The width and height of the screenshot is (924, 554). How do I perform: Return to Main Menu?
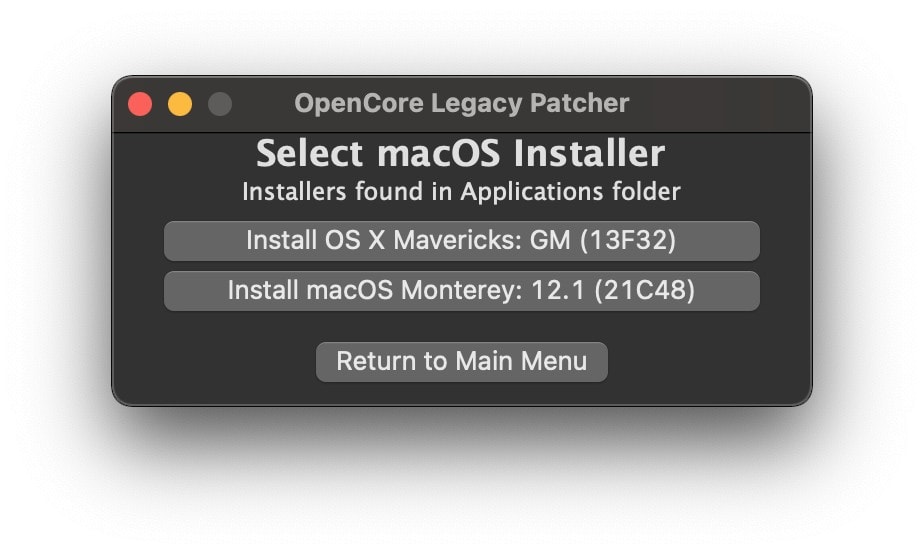(x=461, y=361)
